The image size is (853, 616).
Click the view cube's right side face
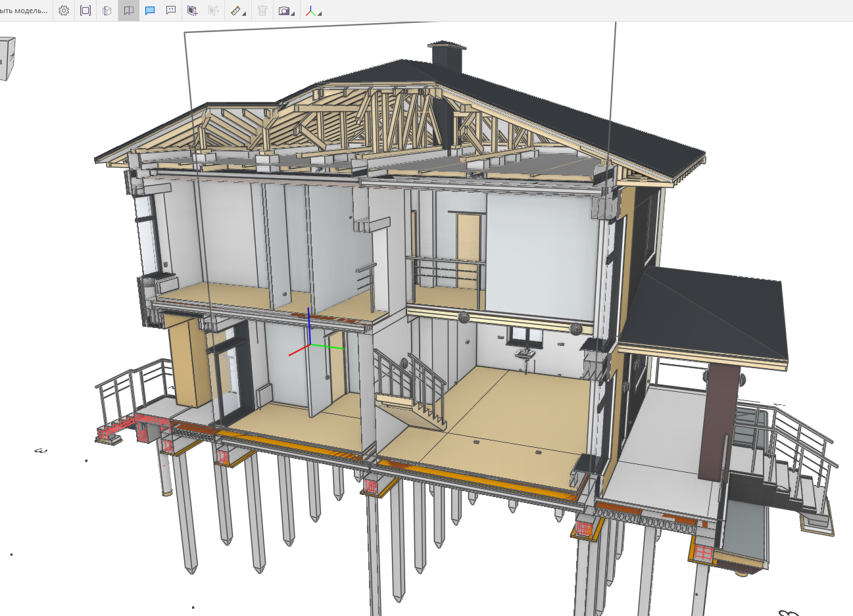click(x=11, y=57)
